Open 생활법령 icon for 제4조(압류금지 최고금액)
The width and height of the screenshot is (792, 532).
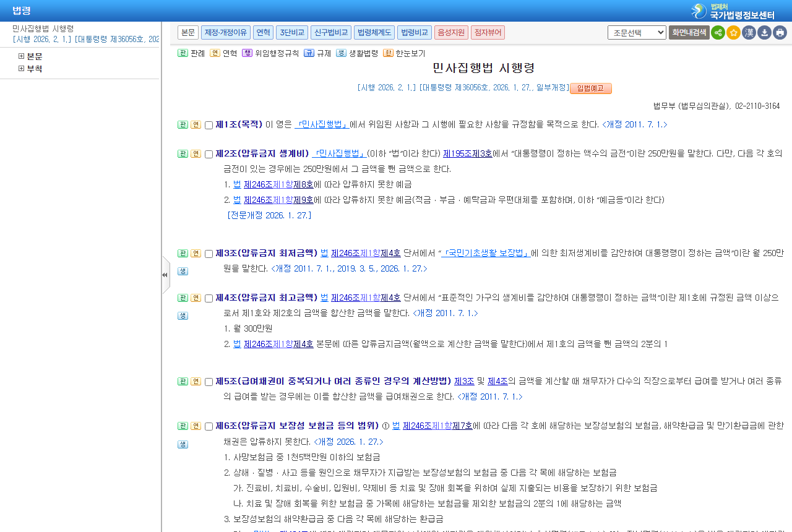pos(183,315)
